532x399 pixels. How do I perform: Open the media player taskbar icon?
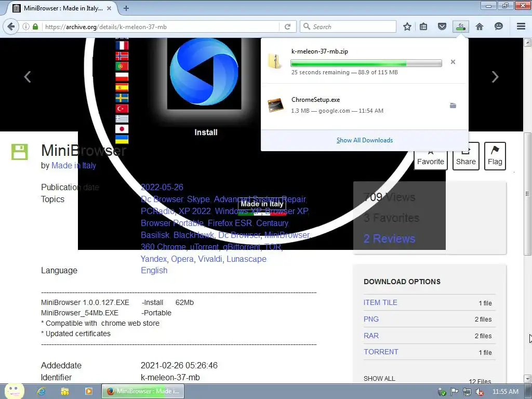pyautogui.click(x=88, y=391)
